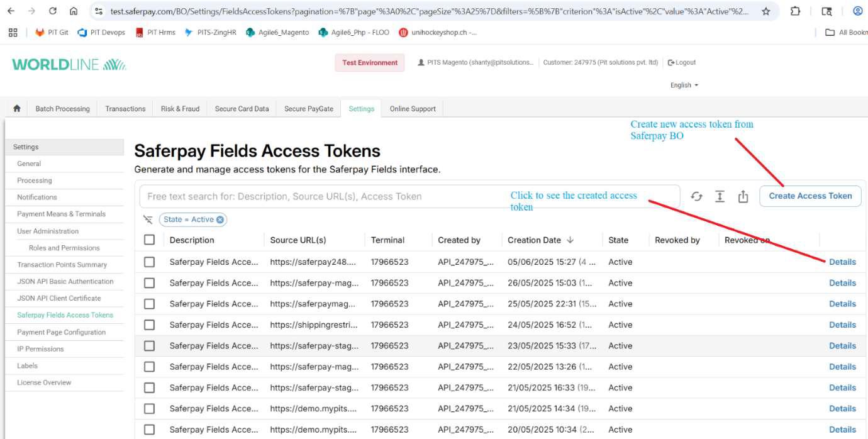Remove the State = Active filter chip
Image resolution: width=868 pixels, height=439 pixels.
click(220, 219)
